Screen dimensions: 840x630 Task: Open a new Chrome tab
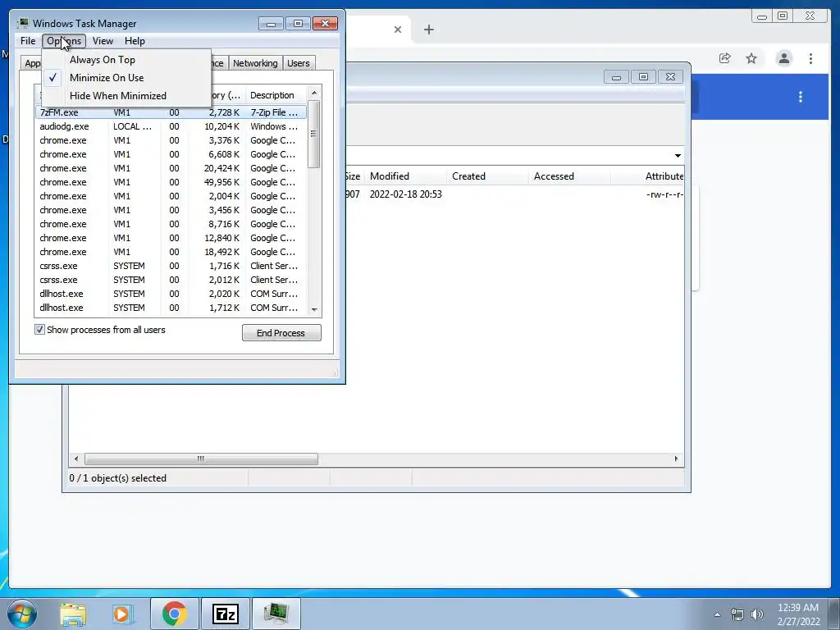428,30
